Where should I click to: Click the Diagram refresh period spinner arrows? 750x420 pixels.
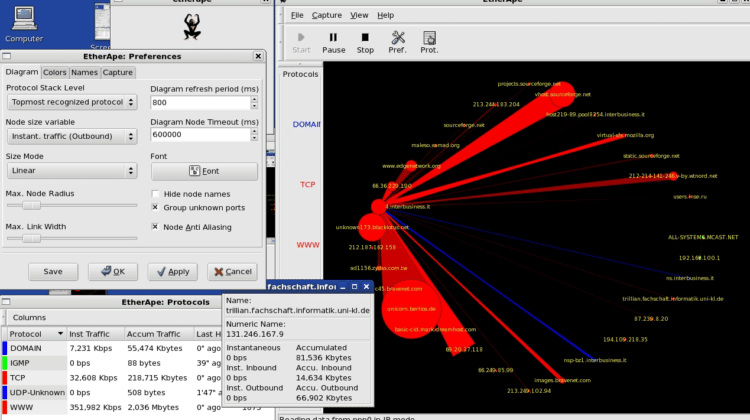(254, 102)
